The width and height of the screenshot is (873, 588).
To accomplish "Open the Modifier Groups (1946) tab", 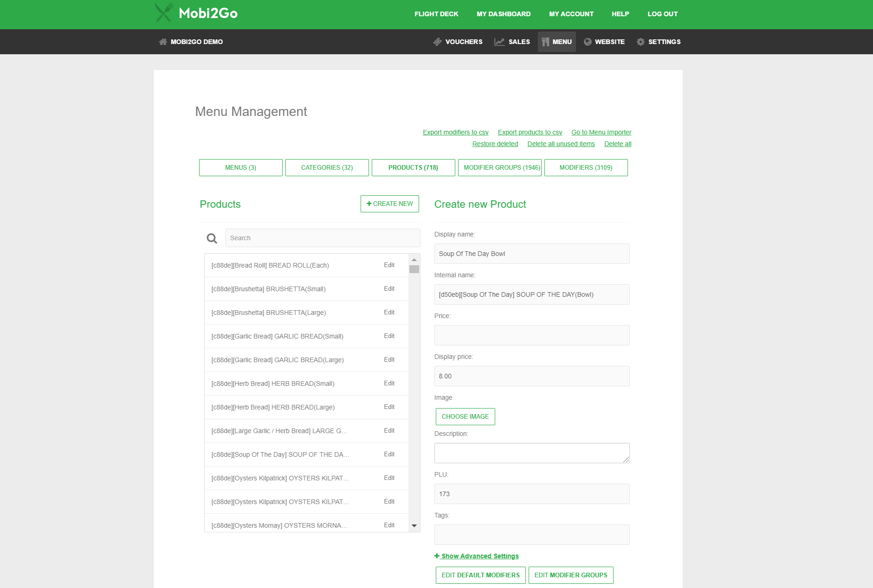I will pos(499,167).
